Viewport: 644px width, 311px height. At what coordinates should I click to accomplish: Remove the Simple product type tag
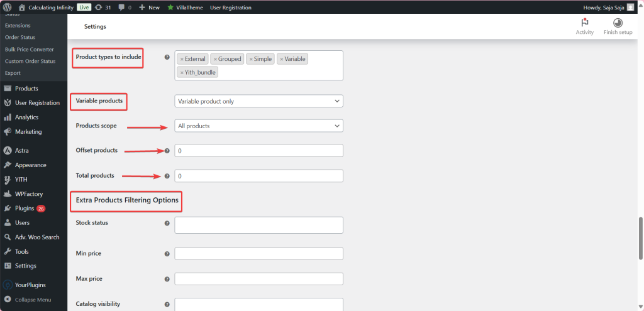251,59
